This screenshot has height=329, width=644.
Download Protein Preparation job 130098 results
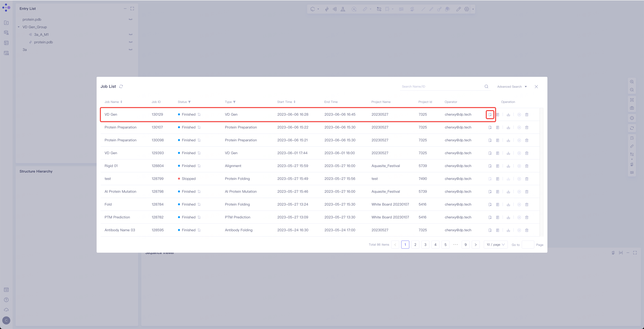pyautogui.click(x=508, y=140)
